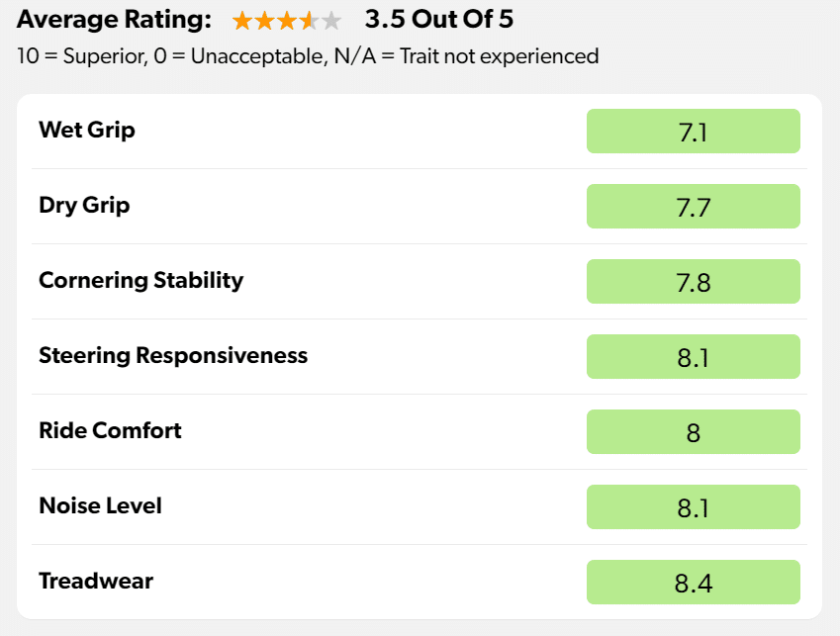Select the Ride Comfort label
Image resolution: width=840 pixels, height=636 pixels.
click(110, 430)
